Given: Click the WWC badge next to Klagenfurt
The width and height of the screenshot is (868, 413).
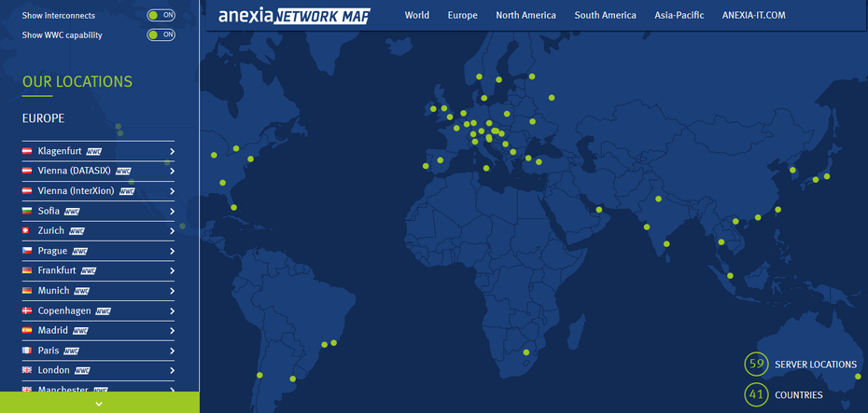Looking at the screenshot, I should coord(94,151).
